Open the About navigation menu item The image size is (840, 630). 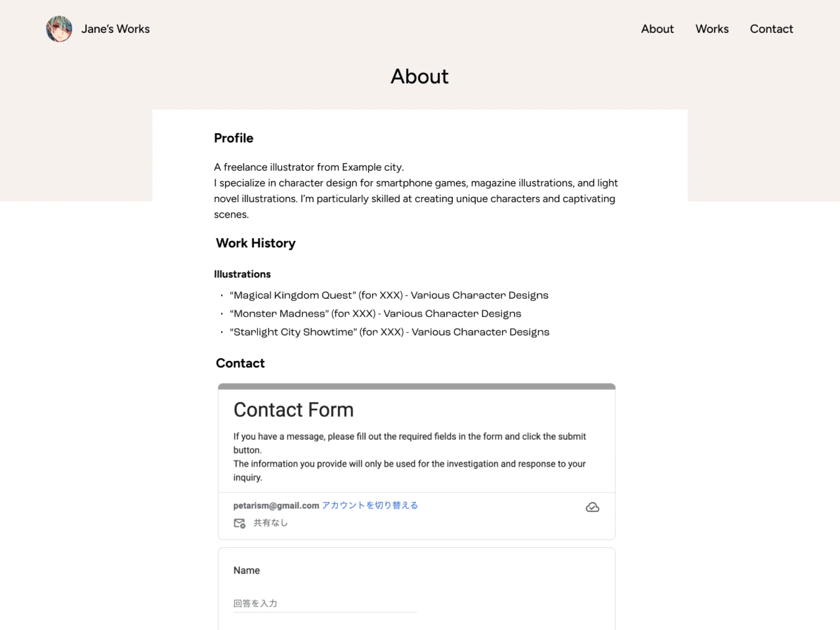click(x=657, y=29)
